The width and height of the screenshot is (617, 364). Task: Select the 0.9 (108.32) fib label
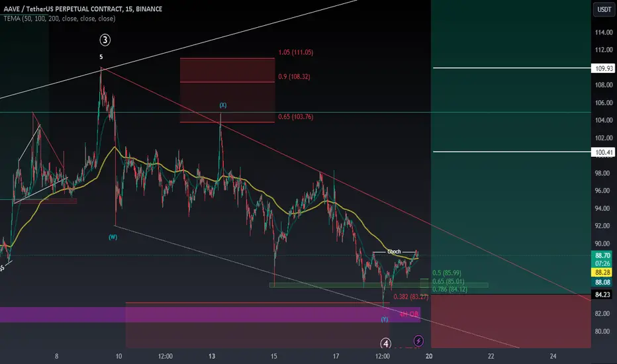click(x=294, y=77)
